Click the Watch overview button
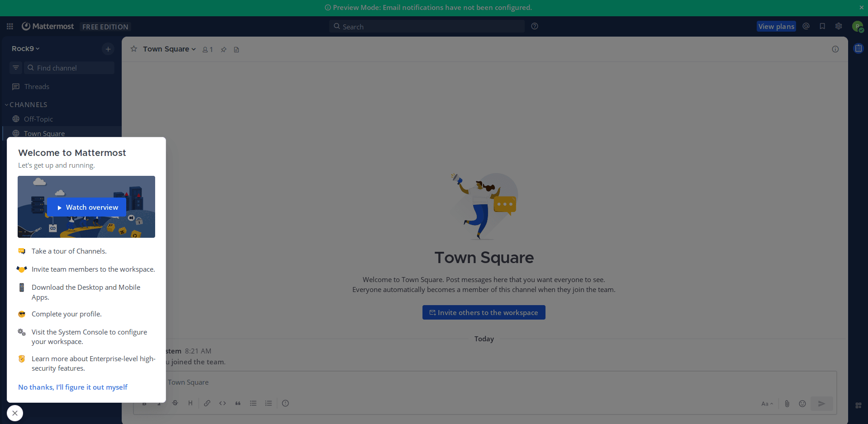Viewport: 868px width, 424px height. pos(87,207)
